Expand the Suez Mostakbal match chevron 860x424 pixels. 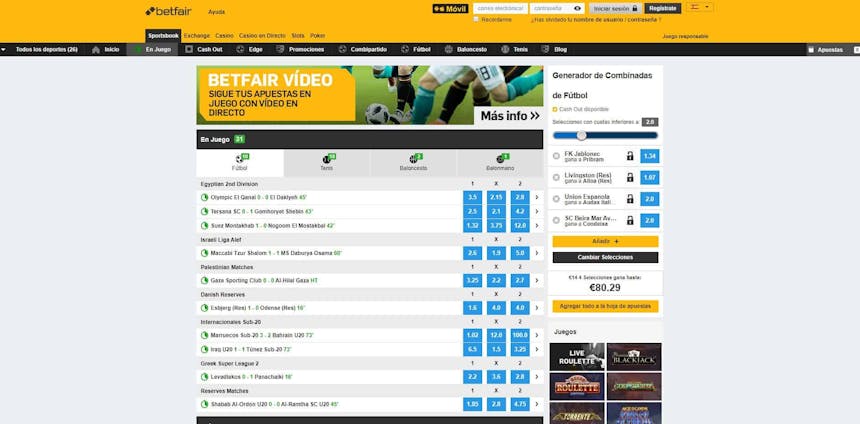click(537, 225)
